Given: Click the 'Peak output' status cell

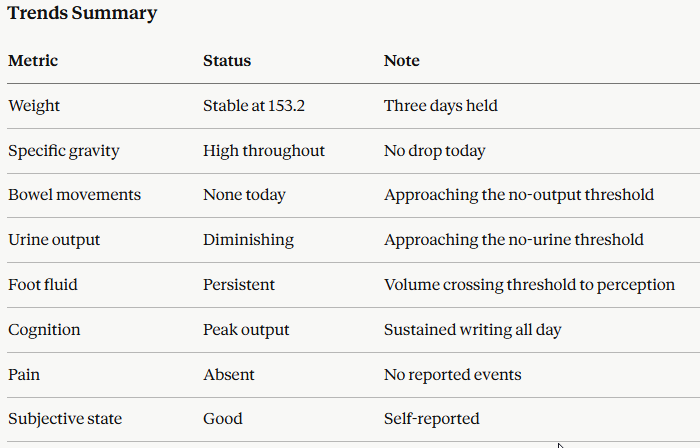Looking at the screenshot, I should pos(246,330).
